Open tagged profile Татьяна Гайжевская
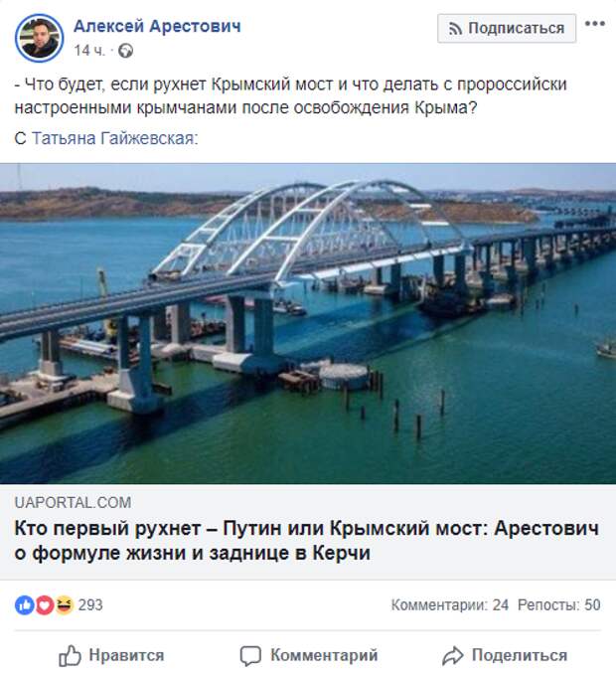 113,138
